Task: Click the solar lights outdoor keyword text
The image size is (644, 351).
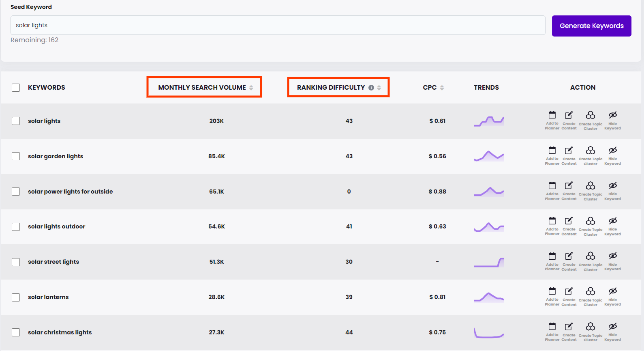Action: [x=56, y=226]
